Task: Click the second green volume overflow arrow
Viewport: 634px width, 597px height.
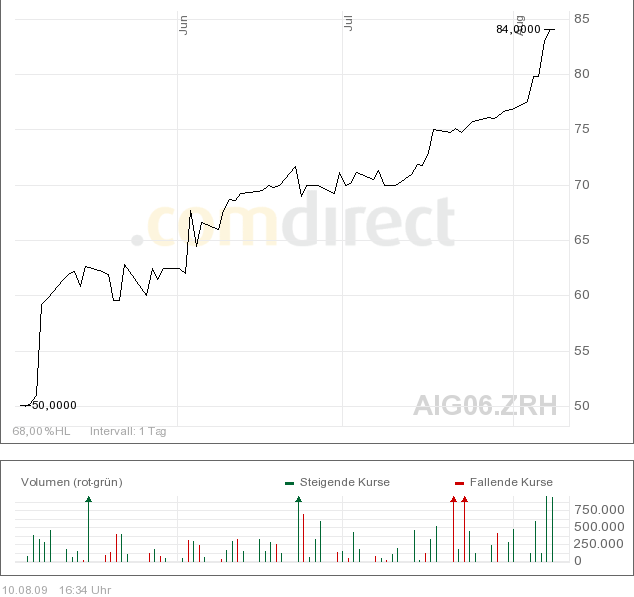Action: [x=298, y=498]
